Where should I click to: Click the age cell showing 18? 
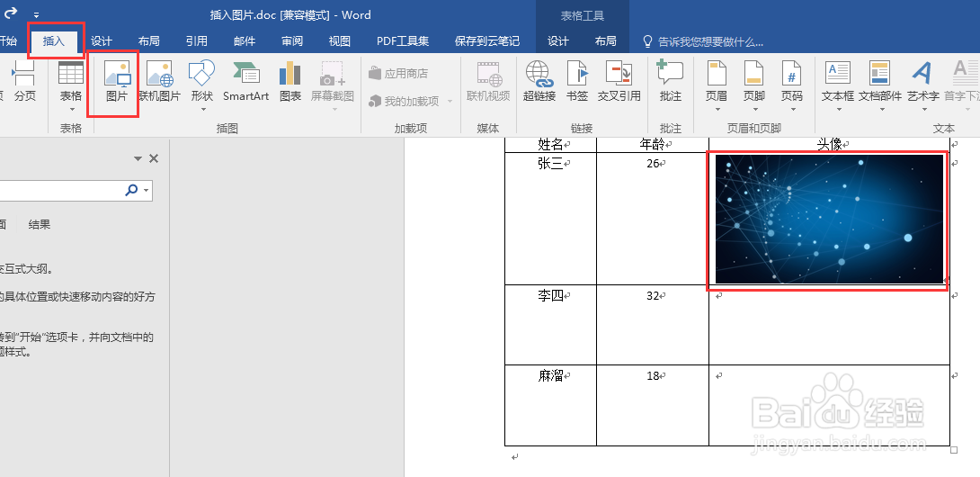[653, 406]
